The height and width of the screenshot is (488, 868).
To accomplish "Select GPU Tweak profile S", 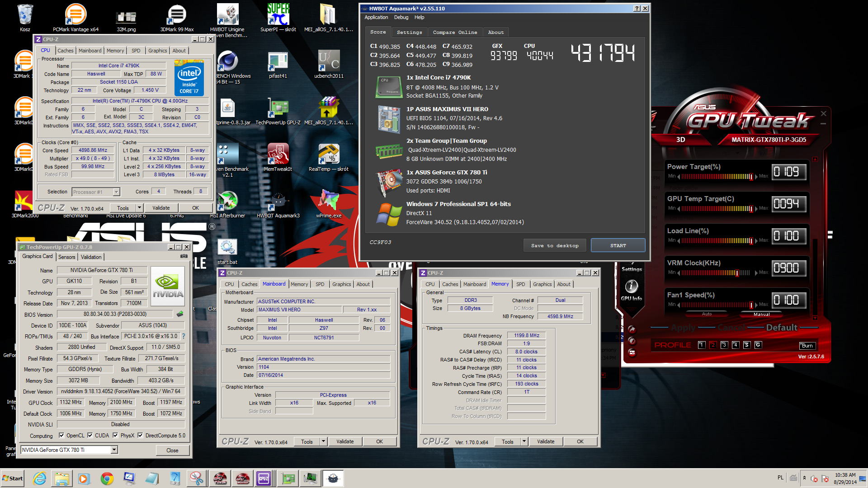I will click(x=747, y=345).
